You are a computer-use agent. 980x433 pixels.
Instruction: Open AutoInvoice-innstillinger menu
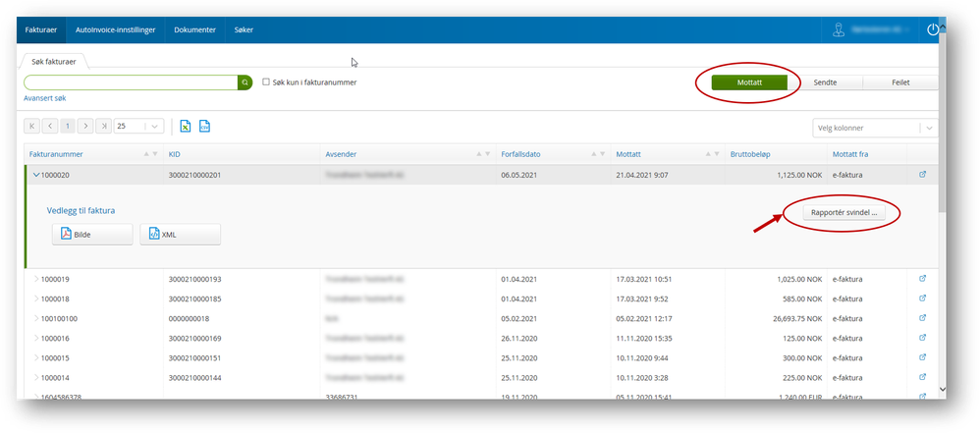pyautogui.click(x=115, y=30)
